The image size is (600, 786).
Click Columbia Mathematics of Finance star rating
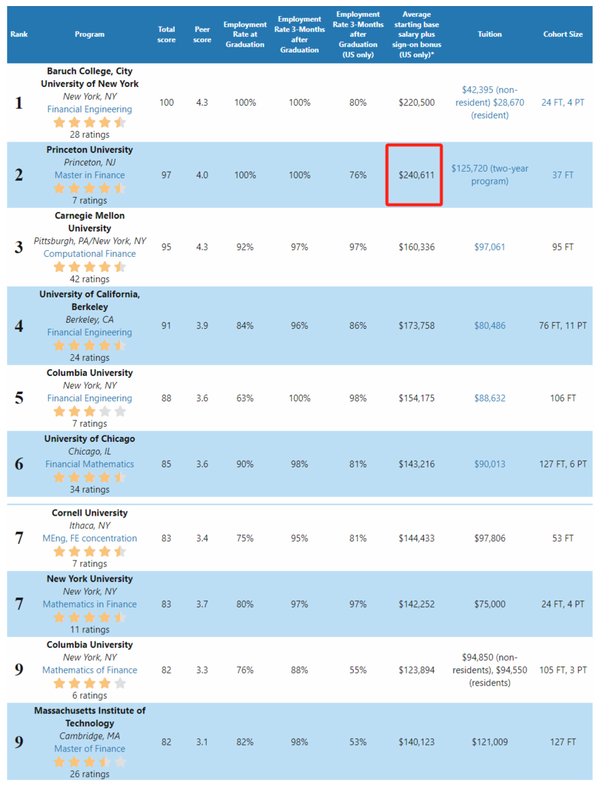[x=90, y=683]
